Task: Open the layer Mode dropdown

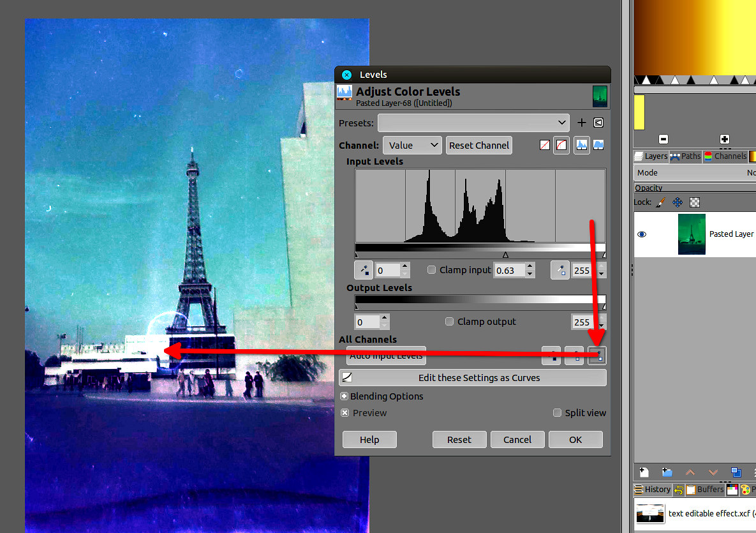Action: pos(695,173)
